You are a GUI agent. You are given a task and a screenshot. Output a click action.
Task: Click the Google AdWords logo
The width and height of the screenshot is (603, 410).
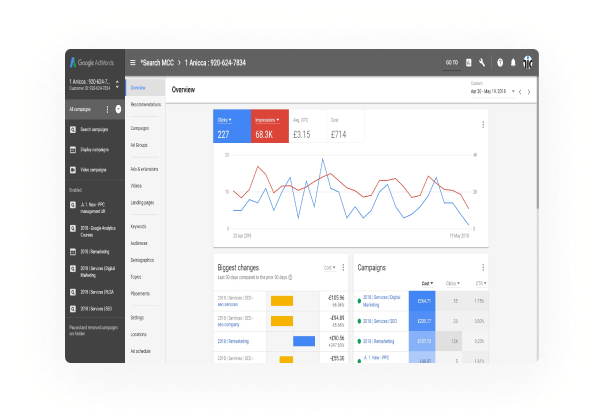click(92, 62)
